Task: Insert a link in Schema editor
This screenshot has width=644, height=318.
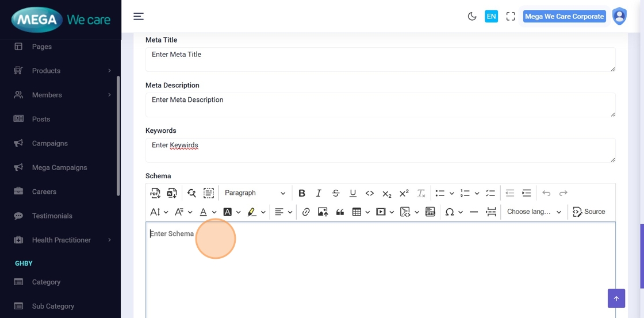Action: click(x=306, y=212)
